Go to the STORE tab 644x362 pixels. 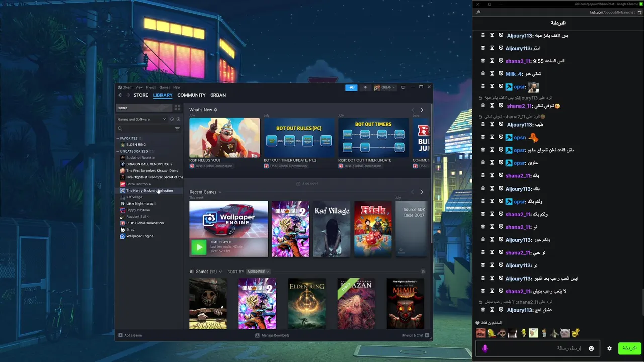coord(141,95)
